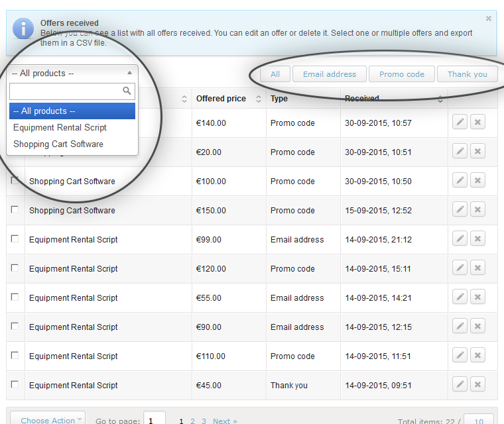Delete the €55.00 offer
The height and width of the screenshot is (424, 504).
[x=477, y=297]
